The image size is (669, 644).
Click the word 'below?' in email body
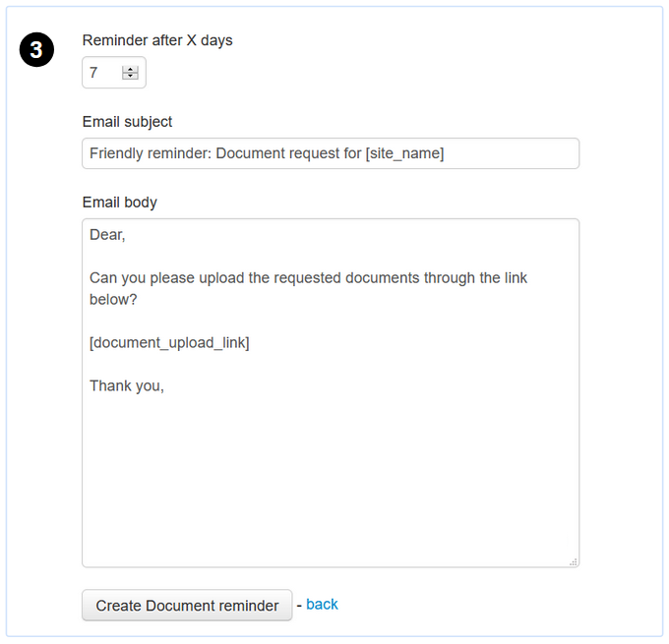(113, 300)
